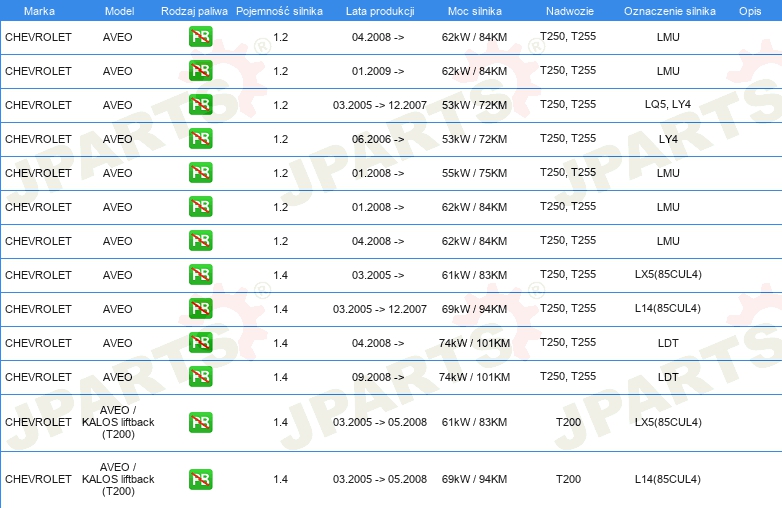Select the 1.4 capacity cell in 09.2008 row
Image resolution: width=782 pixels, height=508 pixels.
tap(281, 377)
